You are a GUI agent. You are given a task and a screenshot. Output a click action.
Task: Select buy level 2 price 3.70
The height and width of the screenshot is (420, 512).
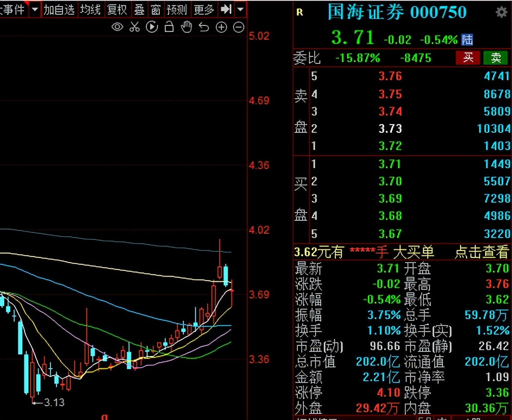tap(390, 181)
